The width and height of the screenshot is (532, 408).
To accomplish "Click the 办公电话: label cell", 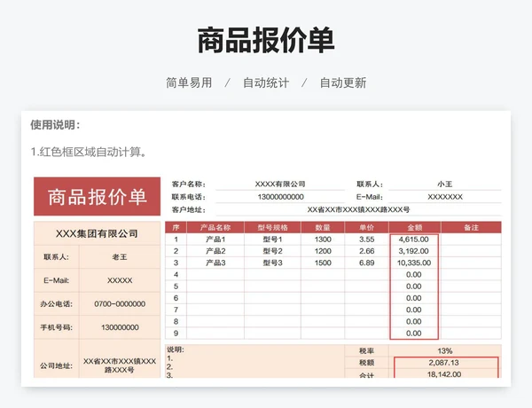I will [x=57, y=304].
